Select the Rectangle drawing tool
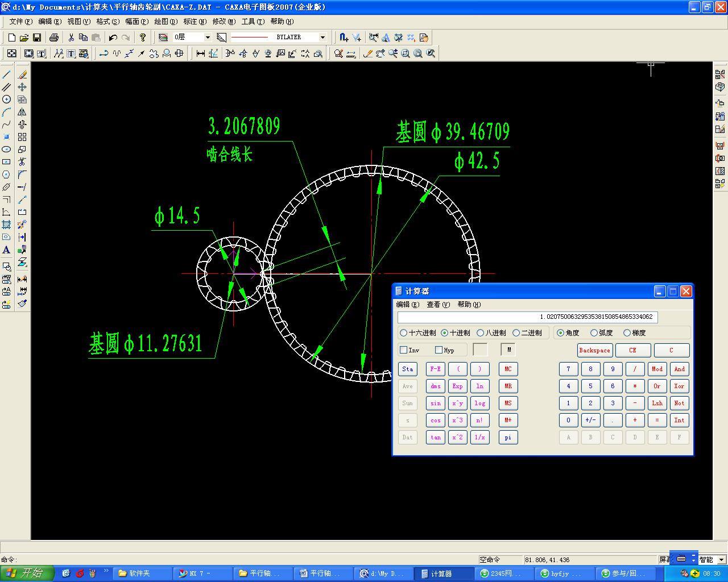 tap(6, 162)
